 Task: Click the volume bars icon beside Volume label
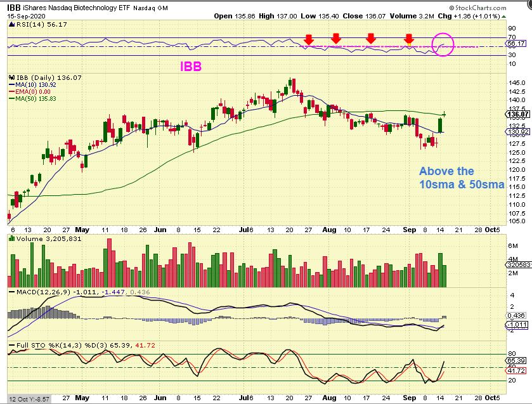(11, 238)
